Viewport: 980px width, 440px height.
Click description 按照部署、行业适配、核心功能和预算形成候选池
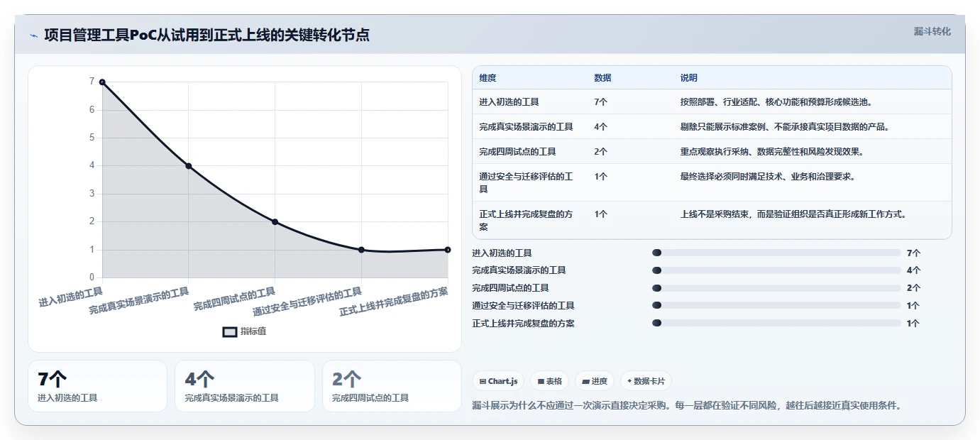[776, 102]
